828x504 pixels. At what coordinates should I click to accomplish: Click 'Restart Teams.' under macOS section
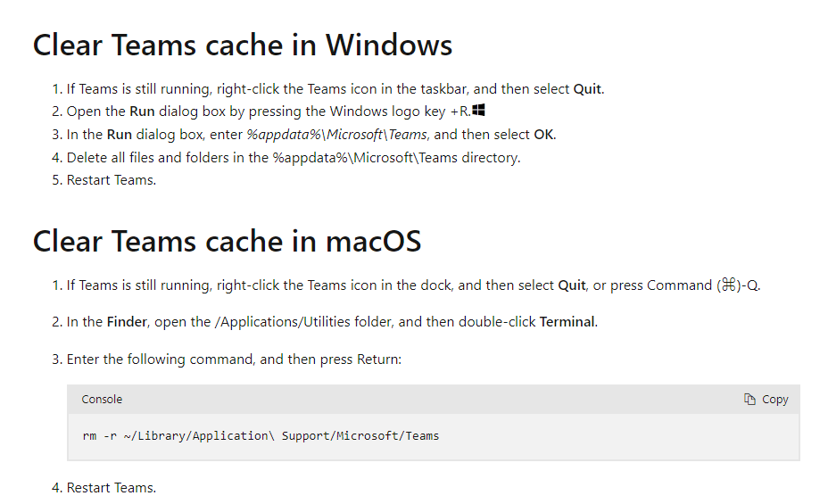click(112, 488)
